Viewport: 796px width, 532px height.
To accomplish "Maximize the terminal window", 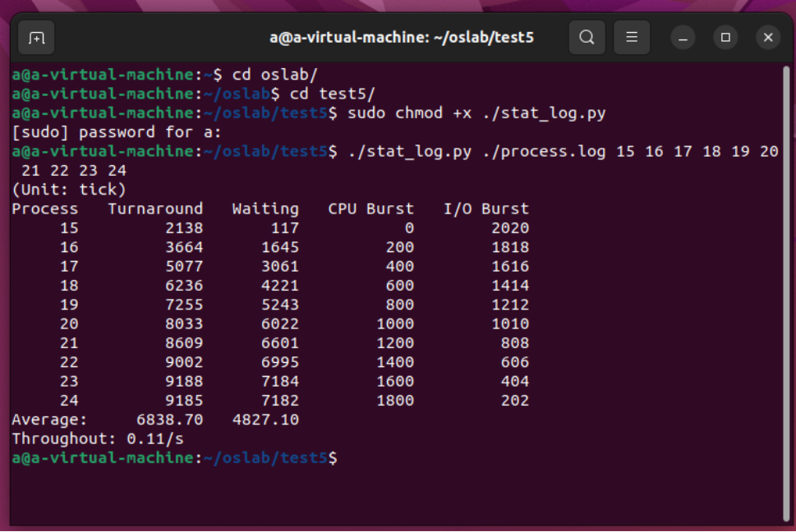I will point(725,38).
